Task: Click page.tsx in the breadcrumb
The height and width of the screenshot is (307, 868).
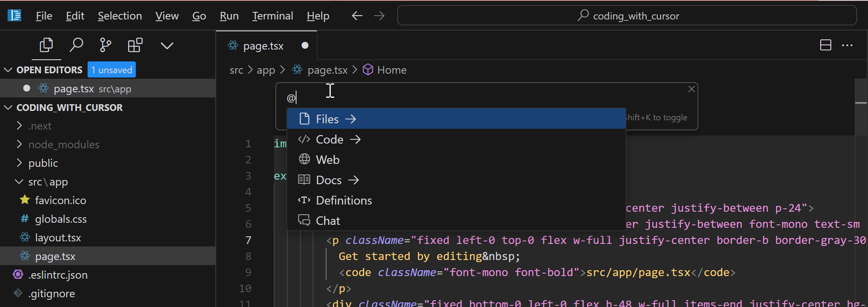Action: pos(327,70)
